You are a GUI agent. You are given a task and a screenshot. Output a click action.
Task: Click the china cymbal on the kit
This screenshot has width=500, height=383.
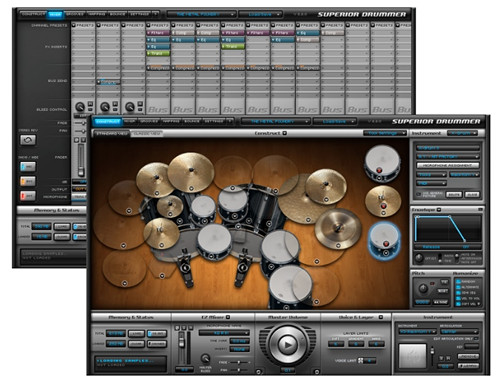(338, 229)
